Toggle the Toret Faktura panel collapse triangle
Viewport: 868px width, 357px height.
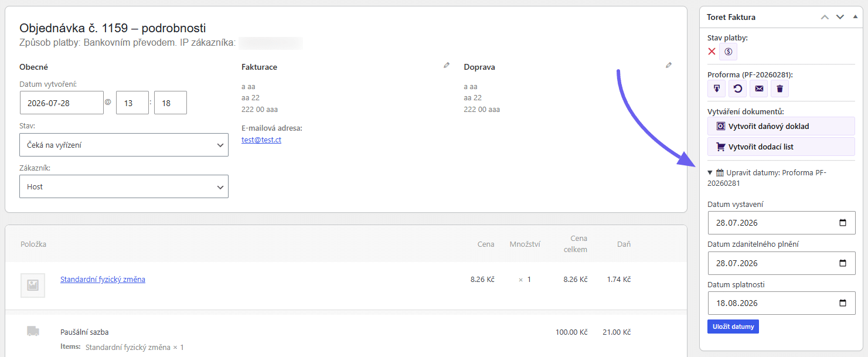[855, 17]
